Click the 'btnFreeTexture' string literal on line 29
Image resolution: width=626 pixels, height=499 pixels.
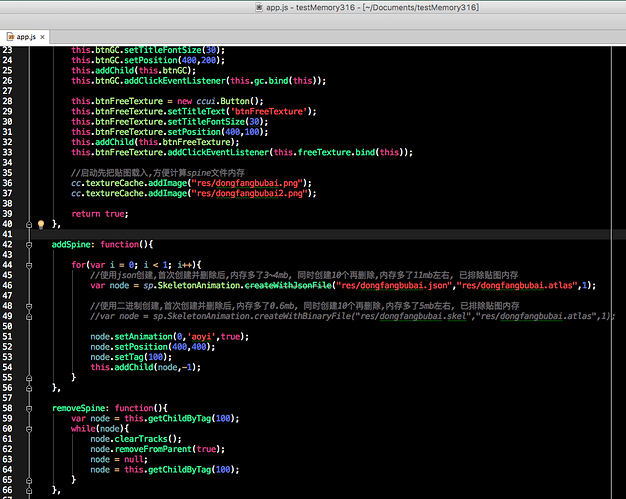(269, 111)
